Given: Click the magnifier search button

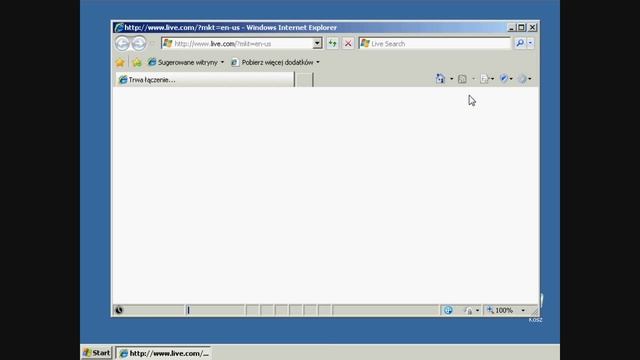Looking at the screenshot, I should (520, 43).
